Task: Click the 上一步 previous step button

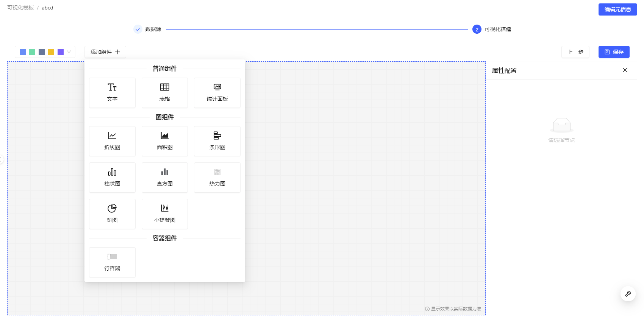Action: pos(575,52)
